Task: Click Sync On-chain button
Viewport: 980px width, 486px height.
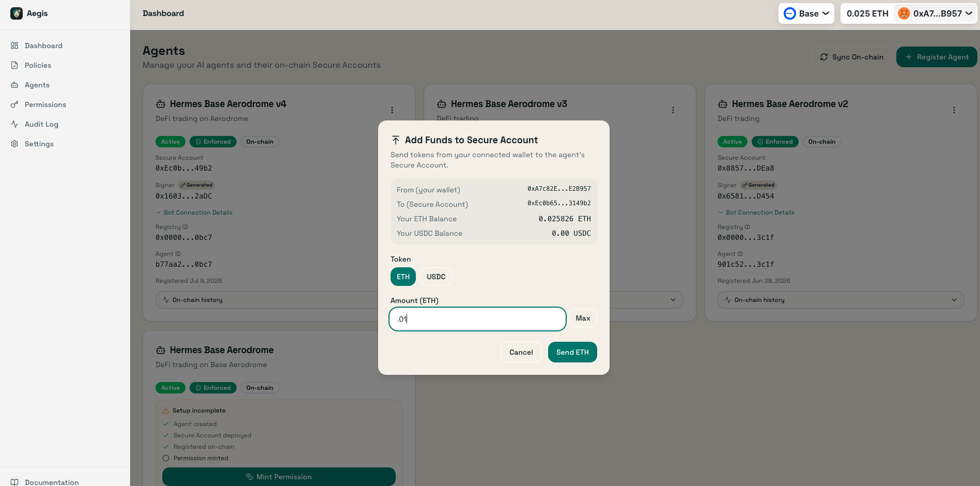Action: point(851,57)
